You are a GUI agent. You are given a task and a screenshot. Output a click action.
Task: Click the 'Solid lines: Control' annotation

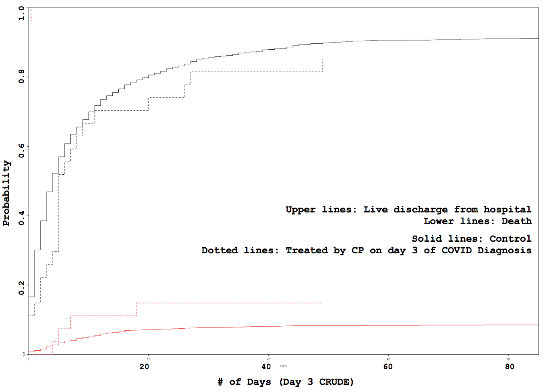tap(472, 239)
